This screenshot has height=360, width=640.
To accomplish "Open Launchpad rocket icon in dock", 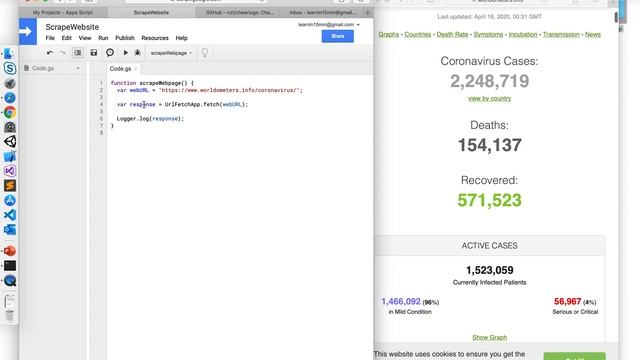I will (x=10, y=83).
